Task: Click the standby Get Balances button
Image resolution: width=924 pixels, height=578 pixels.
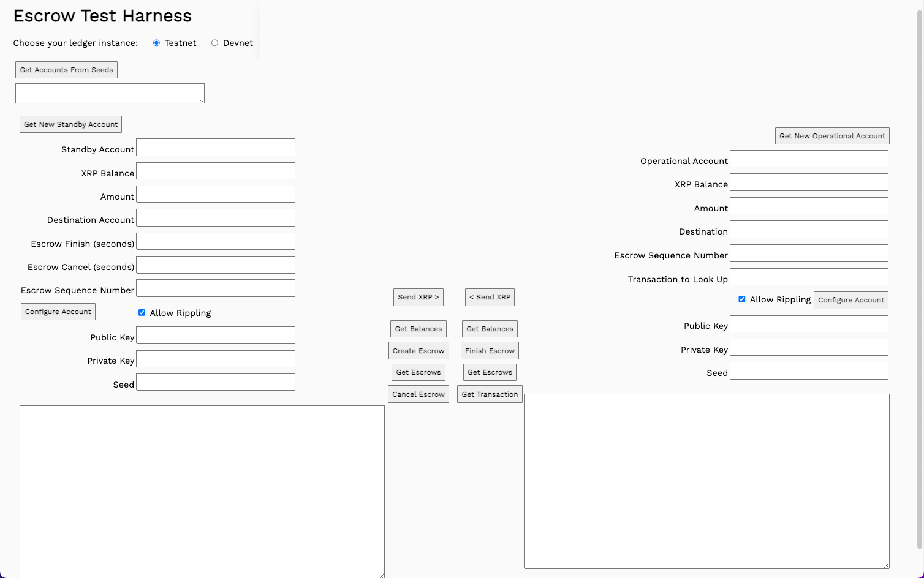Action: tap(418, 328)
